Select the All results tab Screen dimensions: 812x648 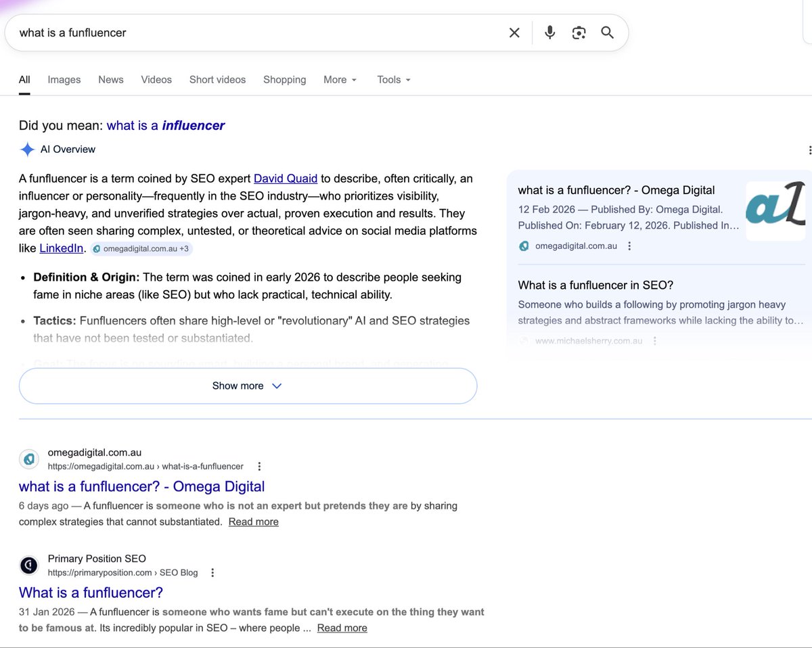click(24, 80)
